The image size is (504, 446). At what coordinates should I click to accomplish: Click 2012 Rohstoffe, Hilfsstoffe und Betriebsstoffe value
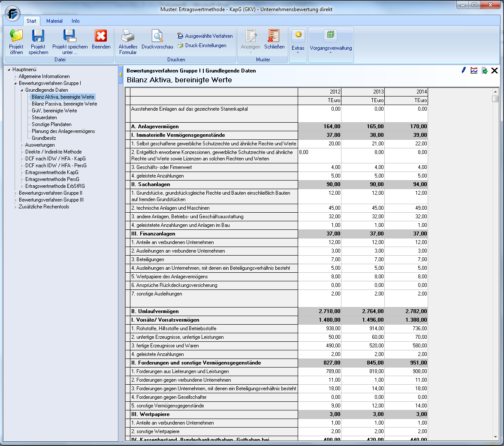coord(320,329)
